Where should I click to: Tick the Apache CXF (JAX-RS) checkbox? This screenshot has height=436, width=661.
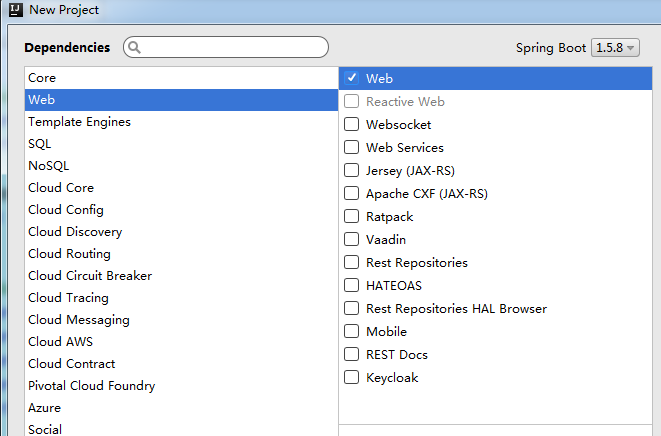tap(351, 193)
